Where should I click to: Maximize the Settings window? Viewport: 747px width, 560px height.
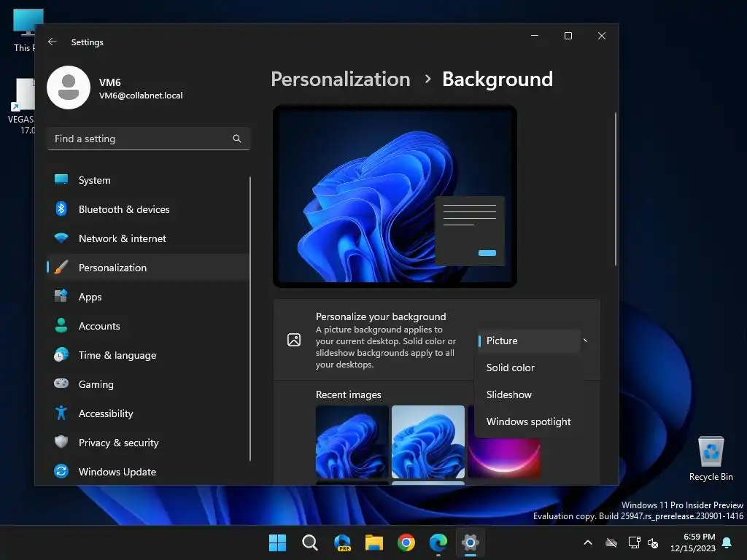click(568, 36)
